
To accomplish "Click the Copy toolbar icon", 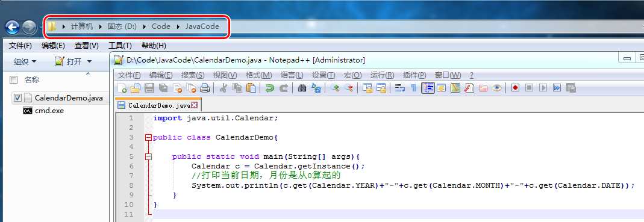I will click(x=237, y=88).
